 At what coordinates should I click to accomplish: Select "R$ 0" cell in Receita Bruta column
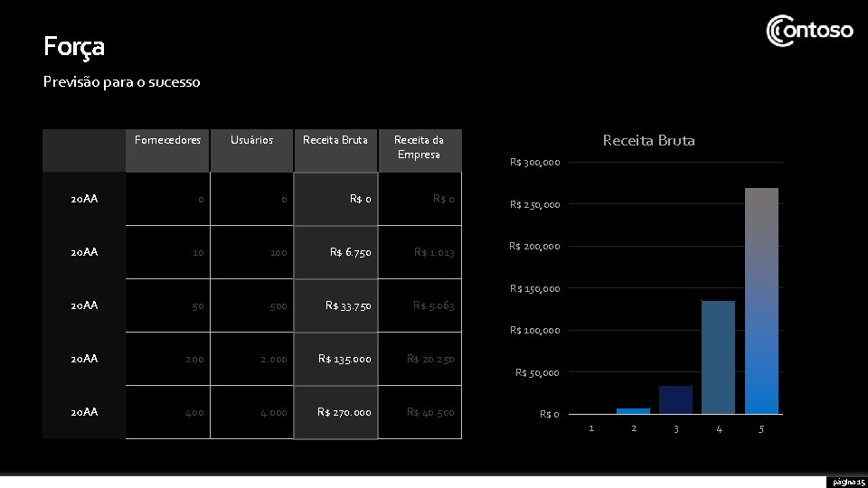[x=335, y=199]
